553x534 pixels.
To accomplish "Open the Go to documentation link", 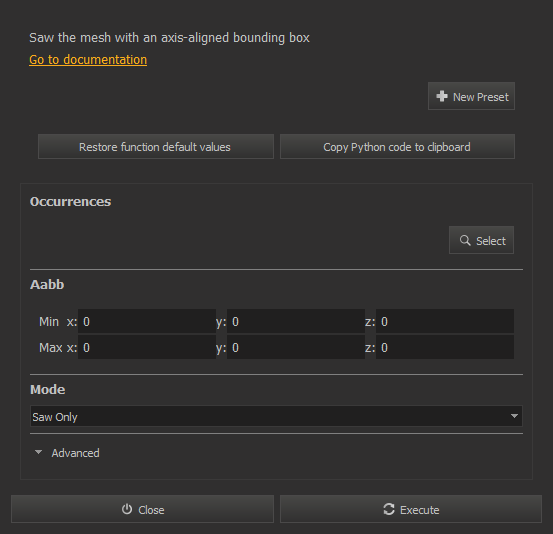I will (x=88, y=60).
